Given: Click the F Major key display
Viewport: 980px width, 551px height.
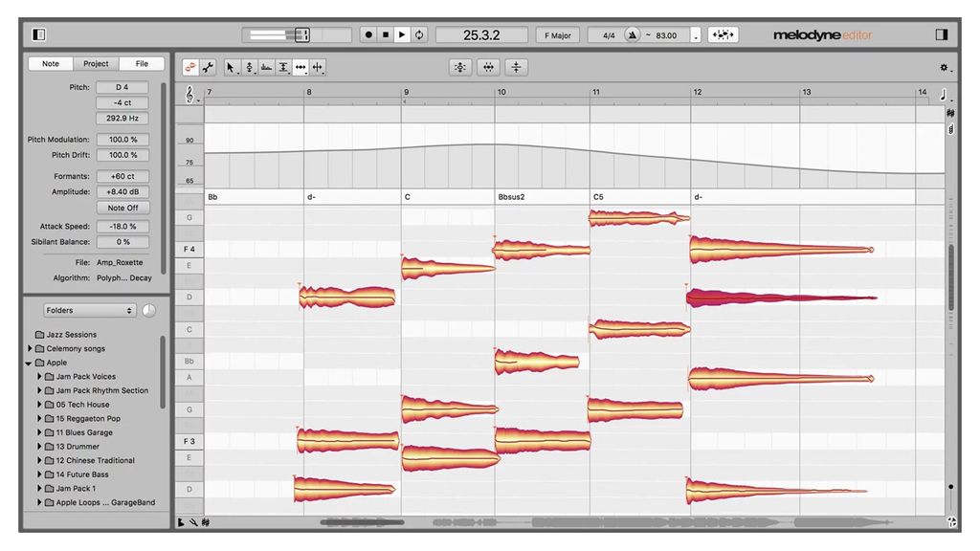Looking at the screenshot, I should [559, 33].
